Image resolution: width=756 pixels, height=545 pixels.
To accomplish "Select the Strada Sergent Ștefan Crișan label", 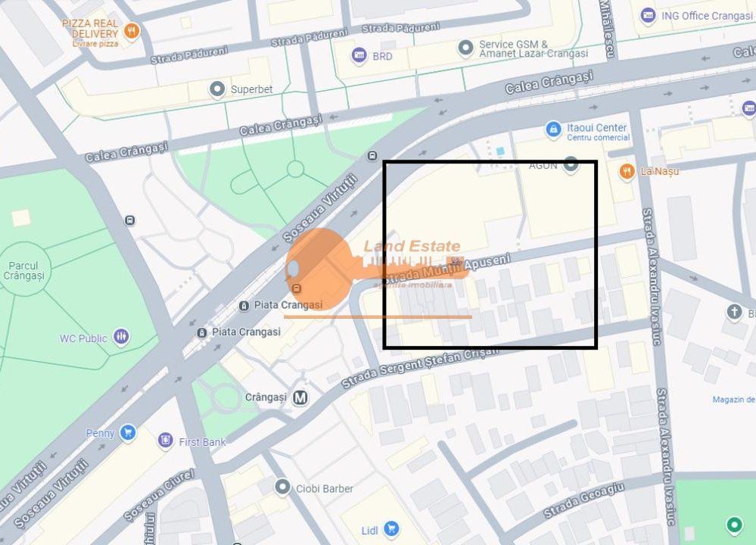I will tap(419, 367).
